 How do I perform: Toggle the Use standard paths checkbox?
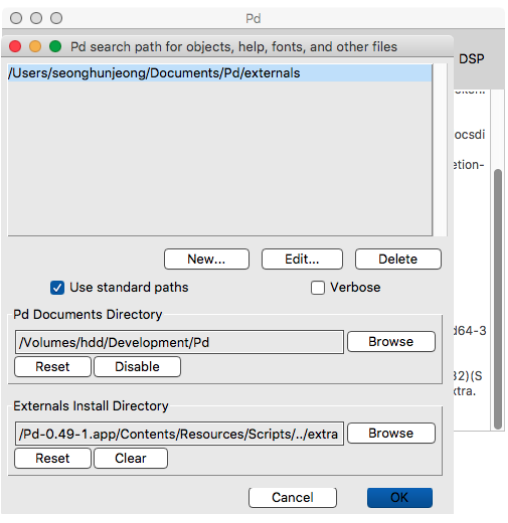[x=57, y=288]
